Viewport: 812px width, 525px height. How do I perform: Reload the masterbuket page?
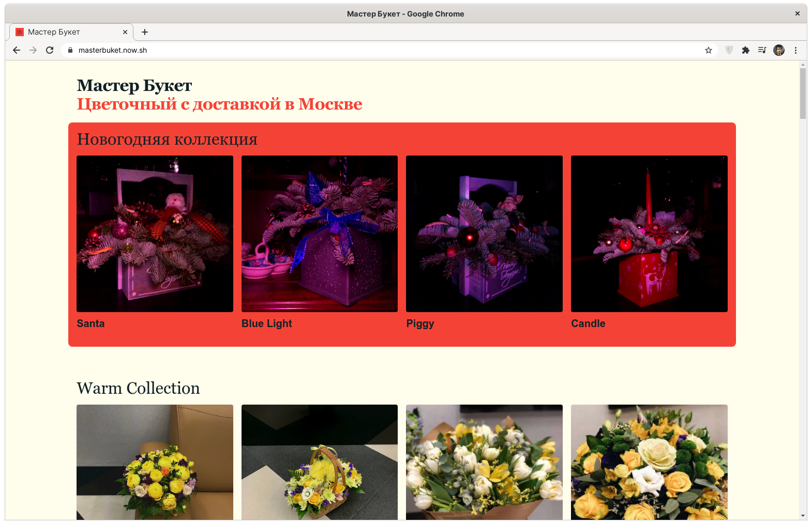pos(50,50)
